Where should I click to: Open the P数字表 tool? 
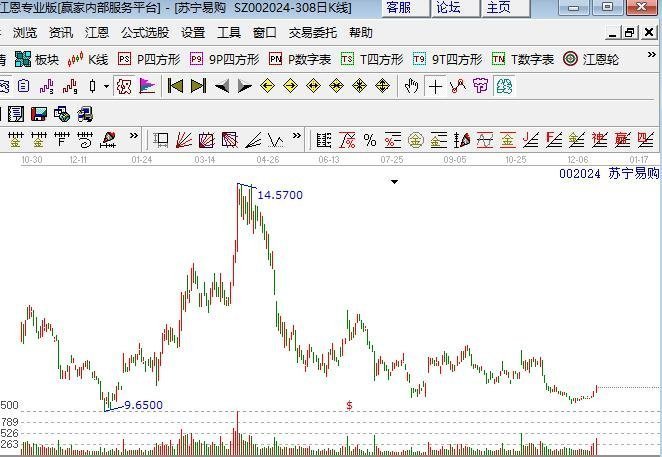click(x=300, y=60)
